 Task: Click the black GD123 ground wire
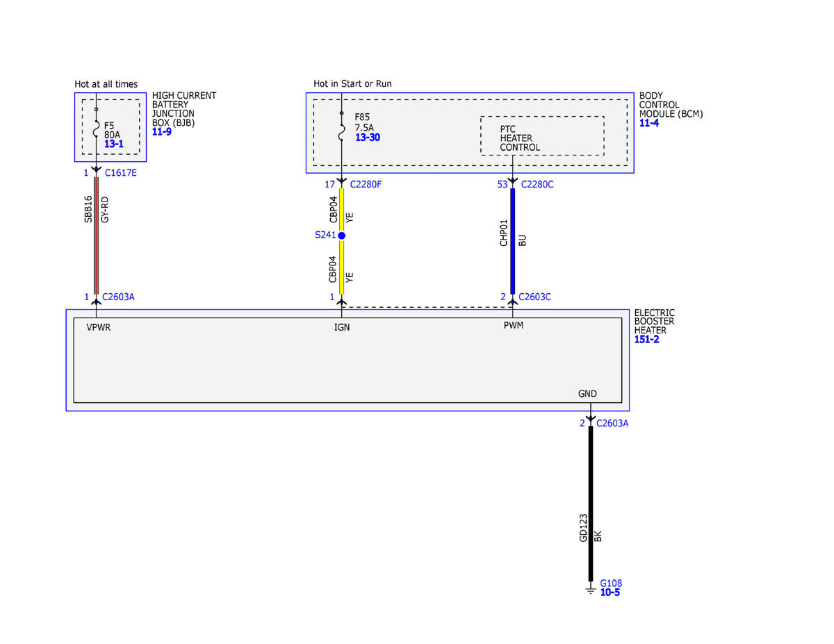[591, 504]
